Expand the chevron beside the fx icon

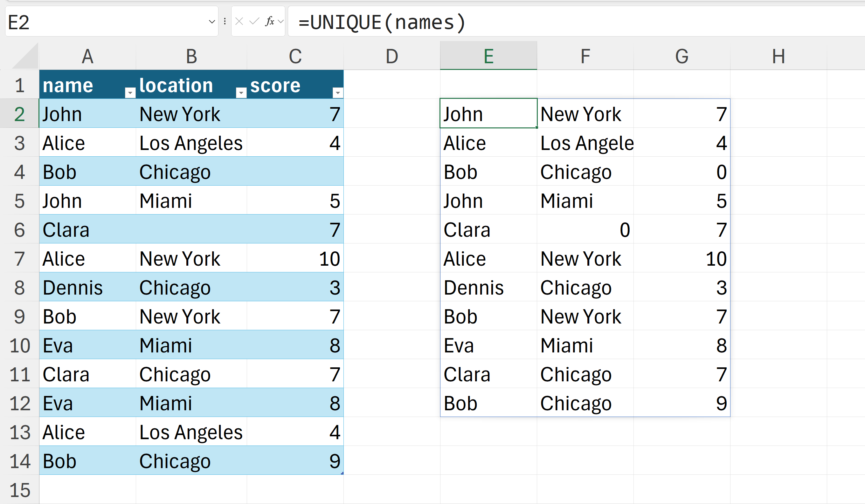point(281,22)
